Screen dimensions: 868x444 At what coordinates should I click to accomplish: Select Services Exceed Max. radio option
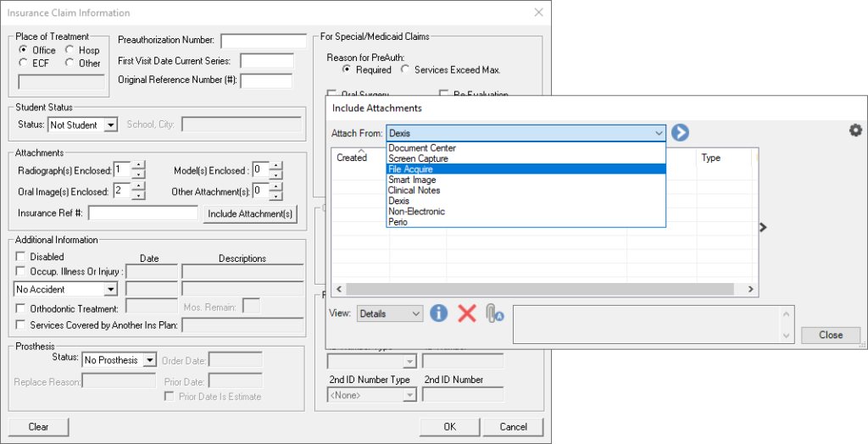(406, 69)
